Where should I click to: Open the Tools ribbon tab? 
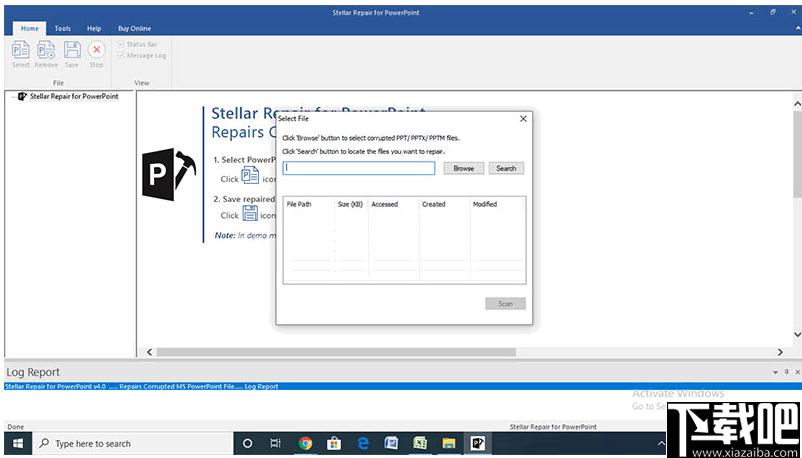(62, 29)
